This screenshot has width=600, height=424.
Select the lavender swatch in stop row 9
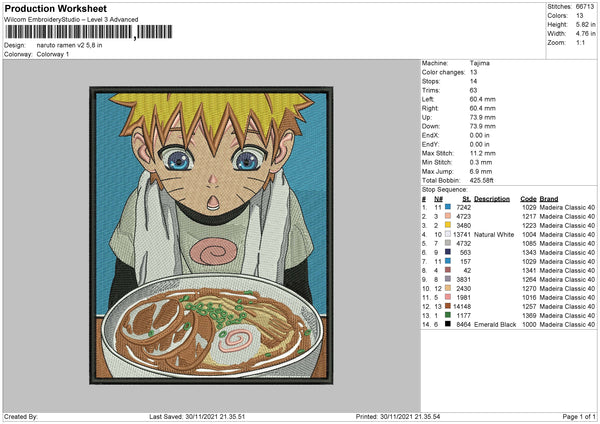pyautogui.click(x=448, y=279)
